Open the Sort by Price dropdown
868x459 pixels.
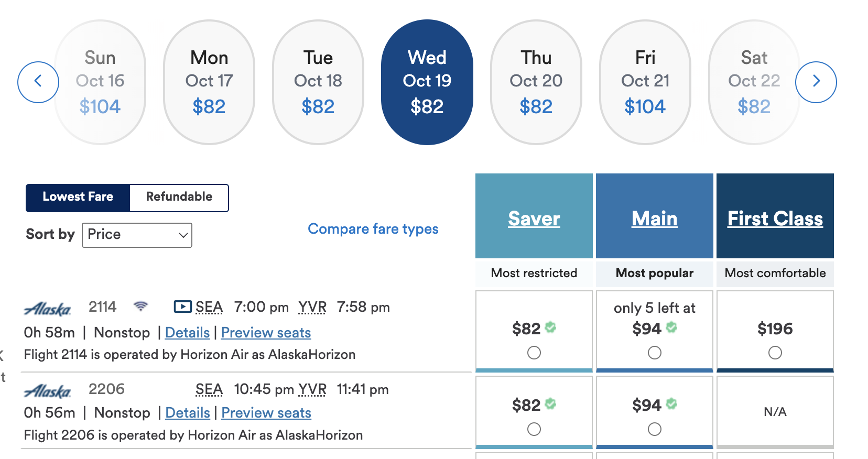coord(137,235)
